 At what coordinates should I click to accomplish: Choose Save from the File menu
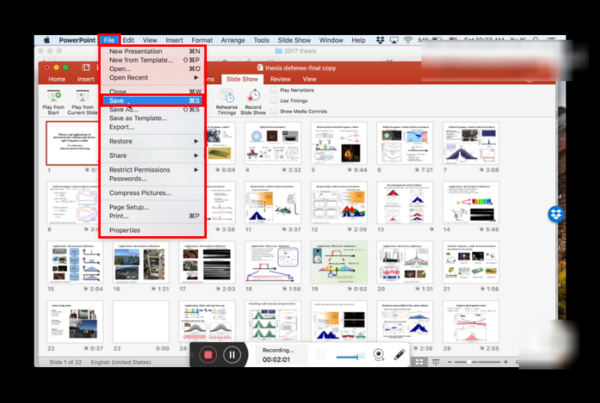152,101
